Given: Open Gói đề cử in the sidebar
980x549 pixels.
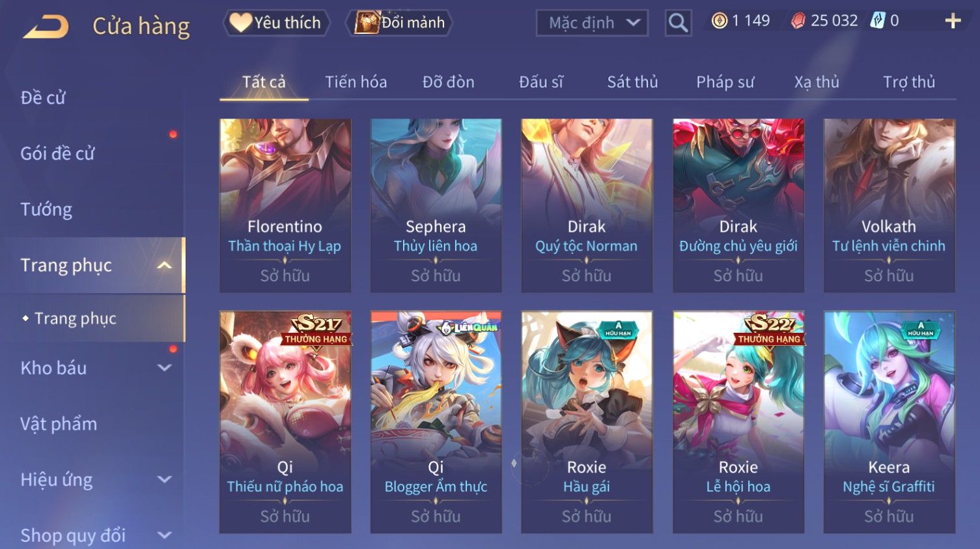Looking at the screenshot, I should [x=57, y=153].
